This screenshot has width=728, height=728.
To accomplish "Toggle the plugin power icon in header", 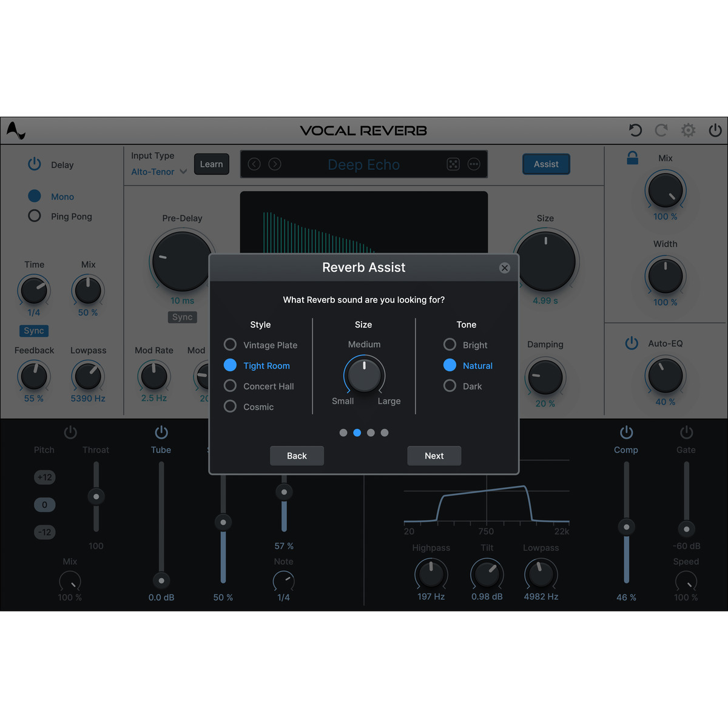I will (x=715, y=130).
